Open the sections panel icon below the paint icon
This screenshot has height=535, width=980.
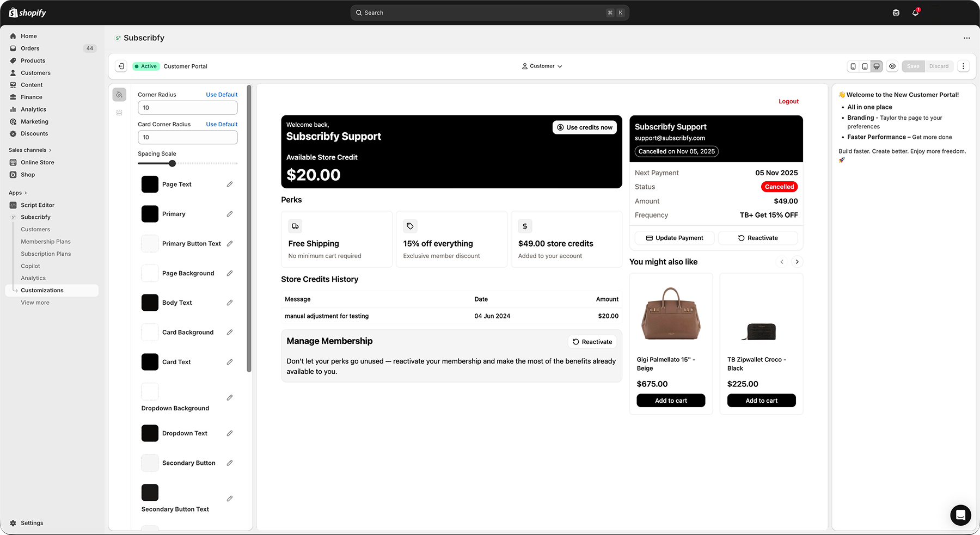pos(119,113)
